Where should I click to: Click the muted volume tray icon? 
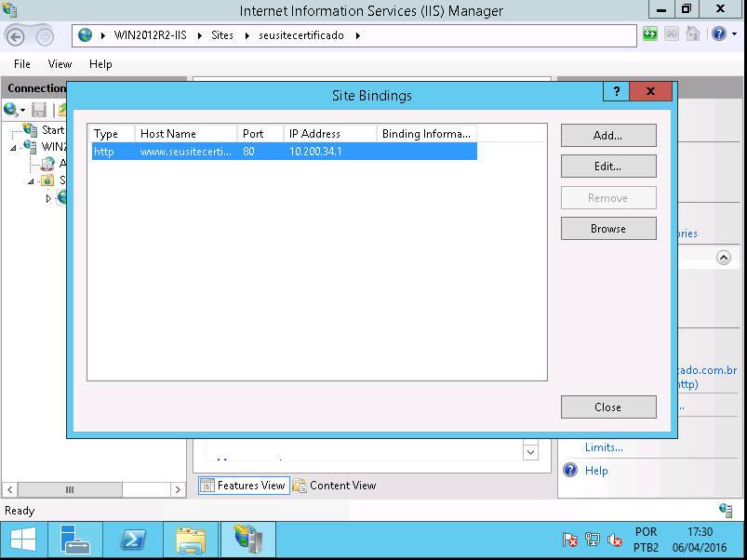tap(615, 540)
